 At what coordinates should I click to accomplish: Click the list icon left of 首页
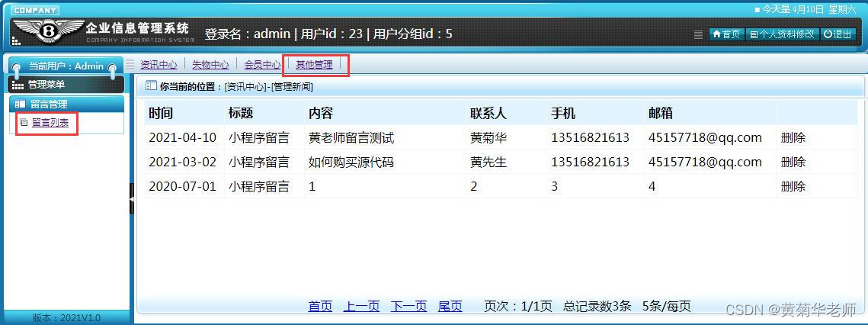coord(699,34)
